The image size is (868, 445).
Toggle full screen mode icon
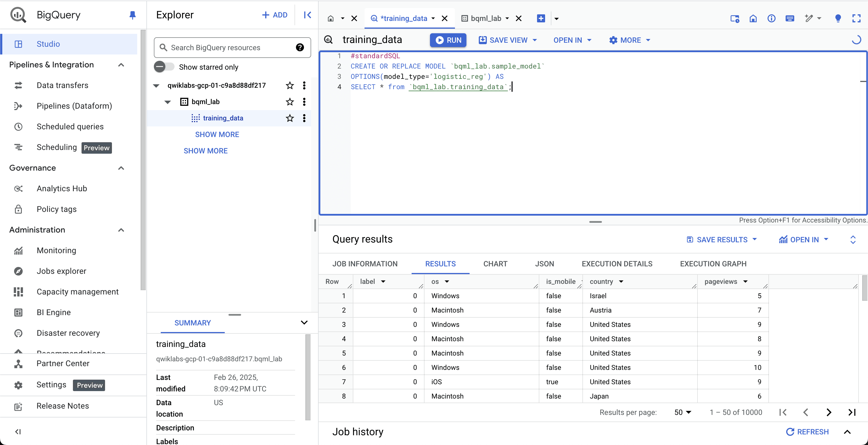(x=856, y=19)
